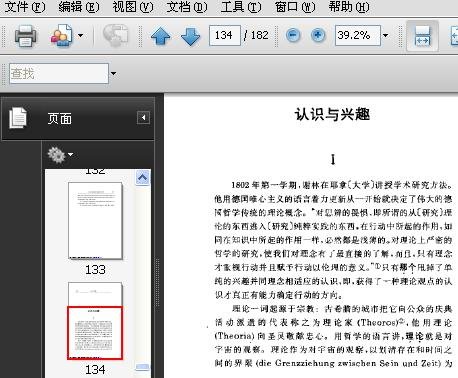Open the Find box options dropdown arrow

click(113, 73)
